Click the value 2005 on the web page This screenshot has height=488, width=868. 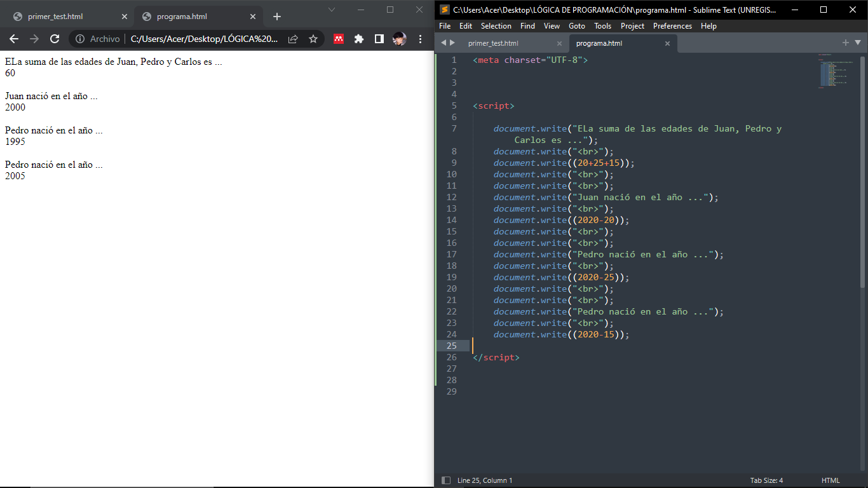coord(15,176)
